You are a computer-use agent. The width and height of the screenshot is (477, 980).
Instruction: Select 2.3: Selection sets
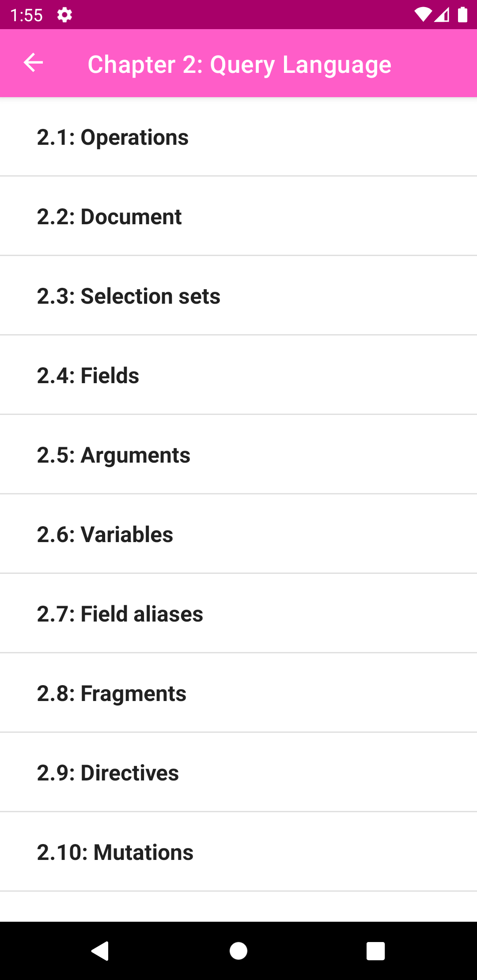point(238,296)
